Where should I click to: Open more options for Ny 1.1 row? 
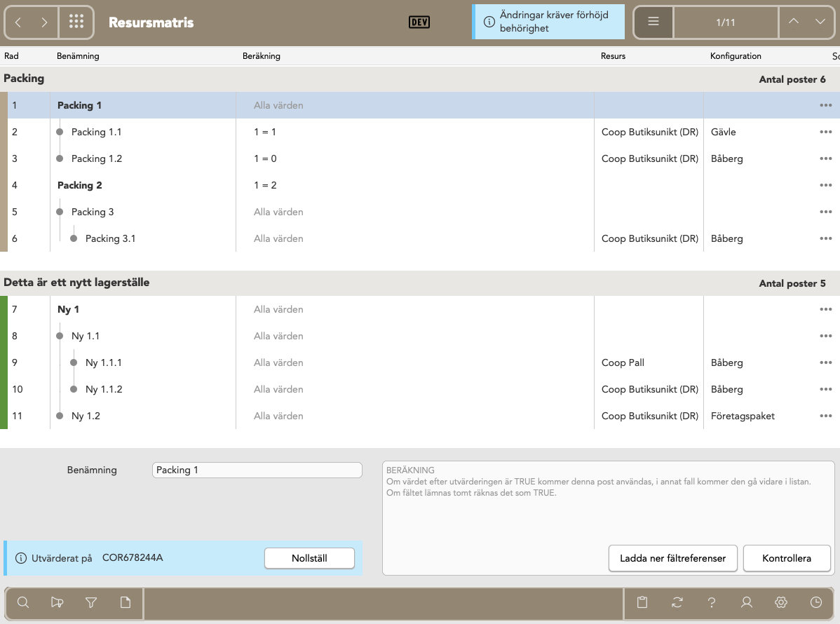click(x=825, y=336)
